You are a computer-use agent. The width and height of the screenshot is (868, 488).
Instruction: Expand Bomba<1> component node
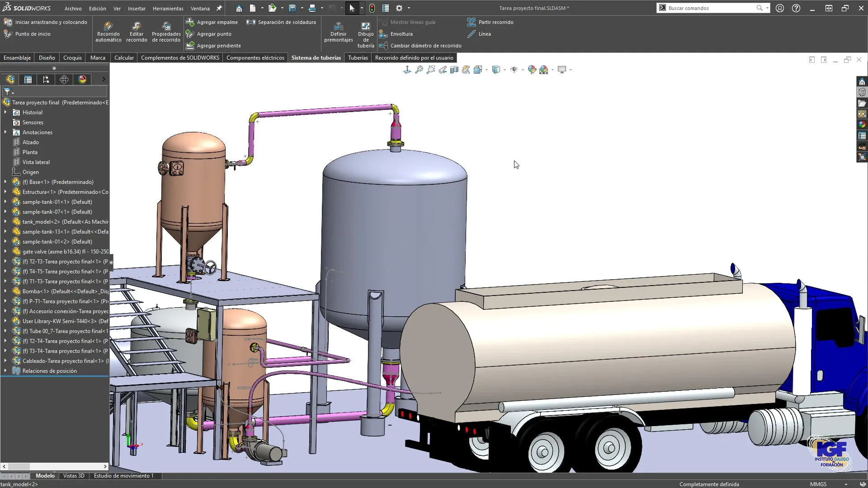[5, 291]
